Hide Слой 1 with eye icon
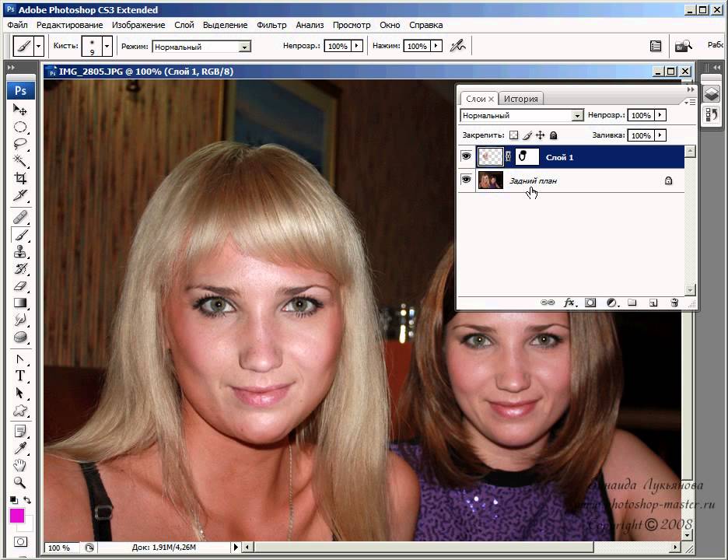This screenshot has width=728, height=560. [466, 156]
